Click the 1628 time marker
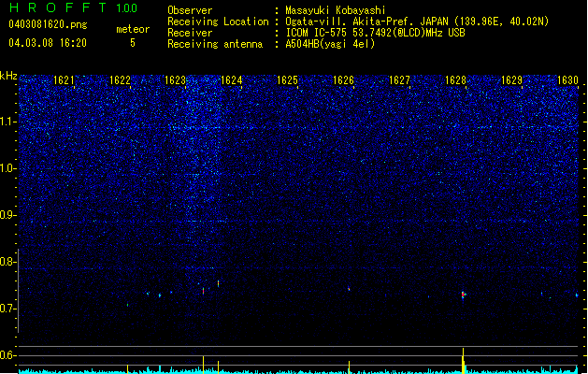Image resolution: width=588 pixels, height=374 pixels. point(455,80)
